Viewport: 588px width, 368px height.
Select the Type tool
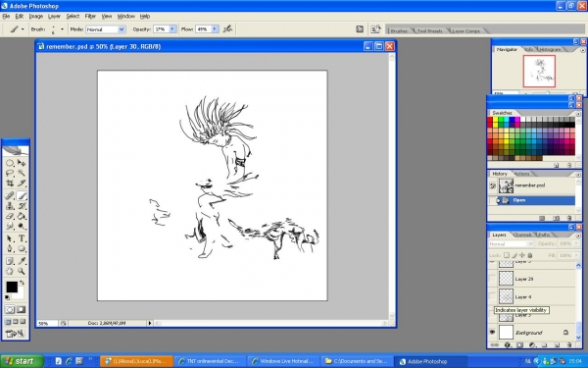point(22,238)
